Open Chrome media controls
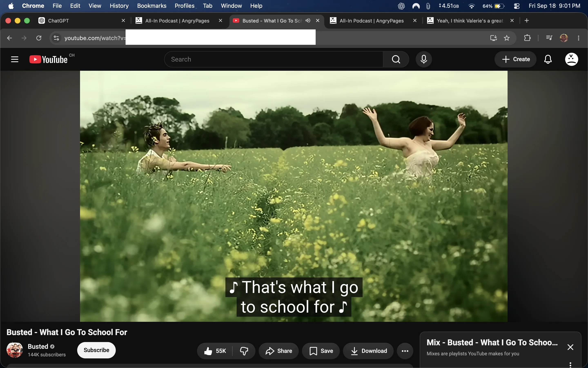 pos(549,38)
